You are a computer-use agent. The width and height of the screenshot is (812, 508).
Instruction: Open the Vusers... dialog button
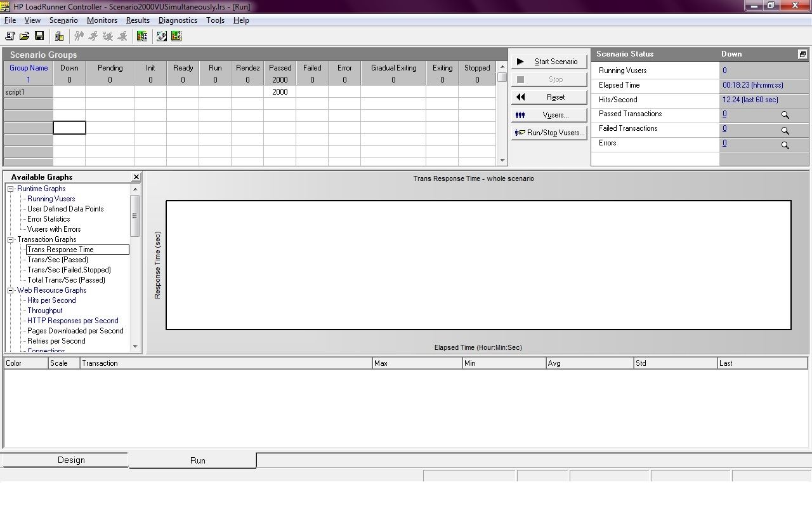(549, 115)
